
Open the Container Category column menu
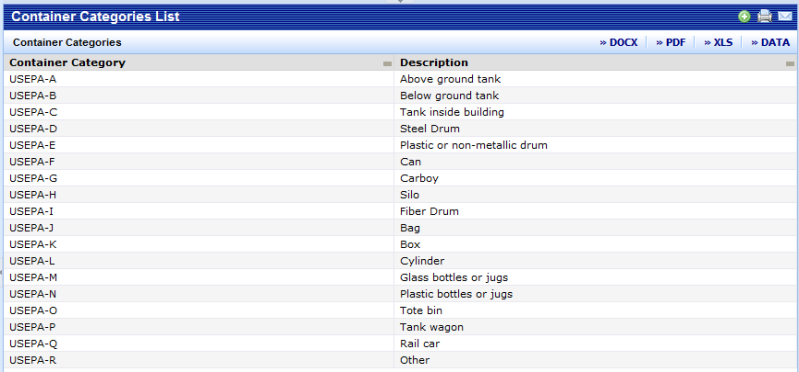[x=387, y=64]
